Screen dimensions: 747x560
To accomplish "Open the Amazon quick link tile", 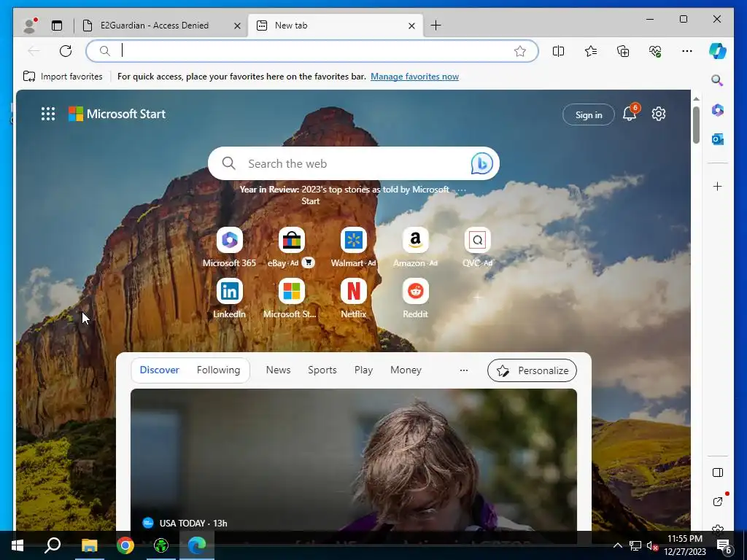I will click(x=415, y=246).
